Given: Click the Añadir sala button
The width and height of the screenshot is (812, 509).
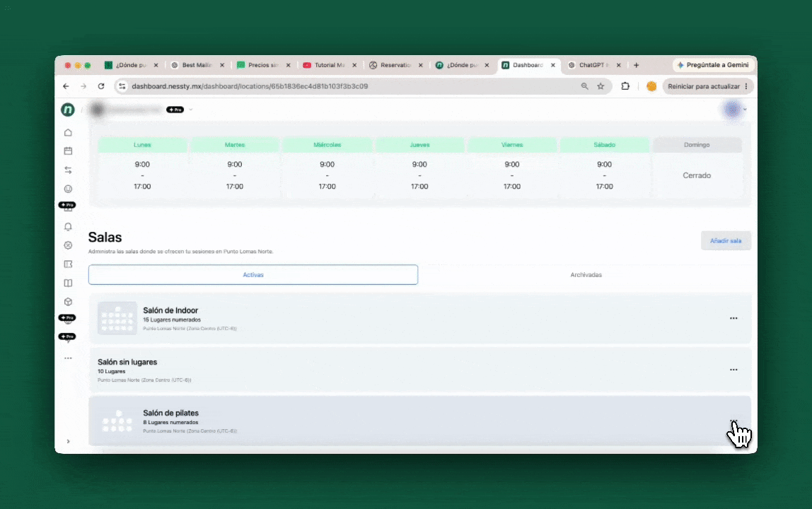Looking at the screenshot, I should pyautogui.click(x=726, y=241).
